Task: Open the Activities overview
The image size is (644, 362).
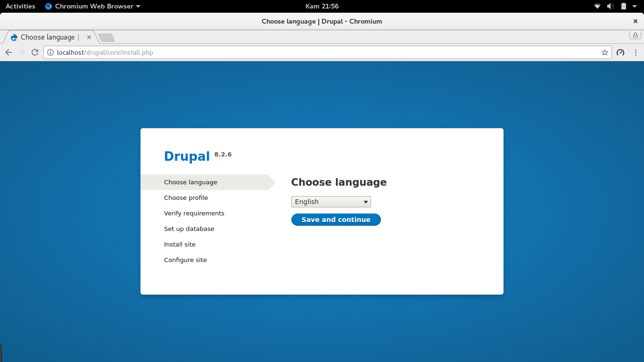Action: point(20,6)
